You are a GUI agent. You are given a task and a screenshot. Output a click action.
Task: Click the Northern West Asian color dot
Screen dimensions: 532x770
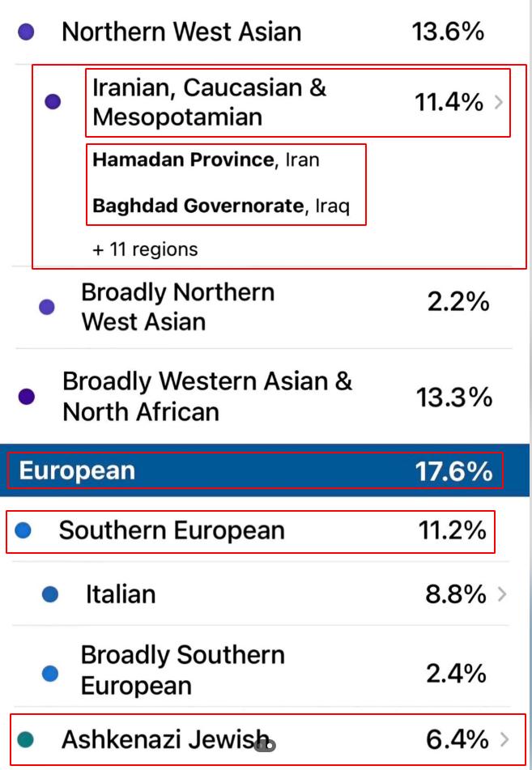pyautogui.click(x=26, y=32)
